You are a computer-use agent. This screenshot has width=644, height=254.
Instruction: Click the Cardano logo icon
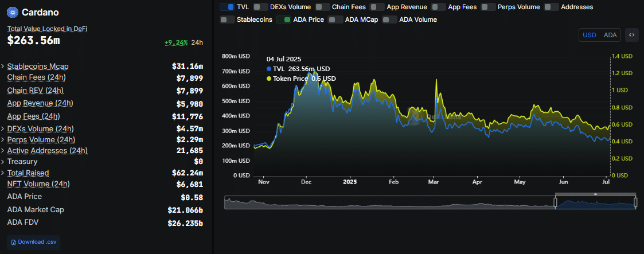coord(13,12)
